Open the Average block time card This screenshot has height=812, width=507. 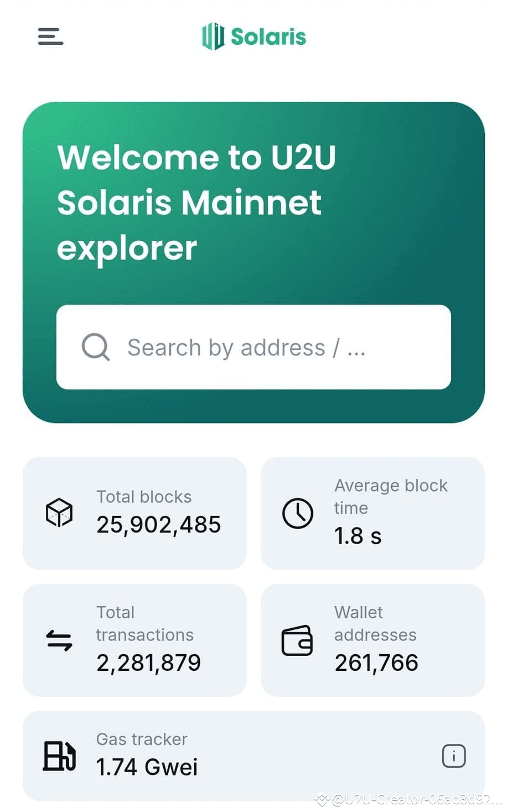(x=373, y=513)
